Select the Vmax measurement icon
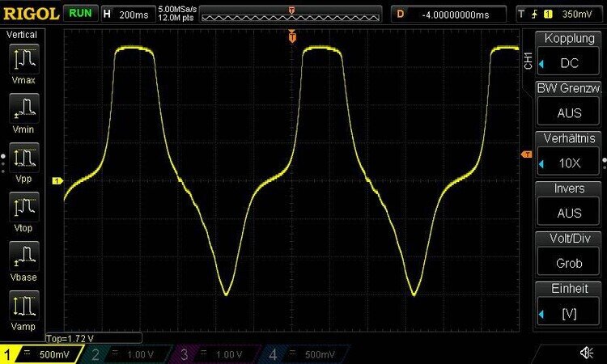Image resolution: width=607 pixels, height=364 pixels. (26, 60)
